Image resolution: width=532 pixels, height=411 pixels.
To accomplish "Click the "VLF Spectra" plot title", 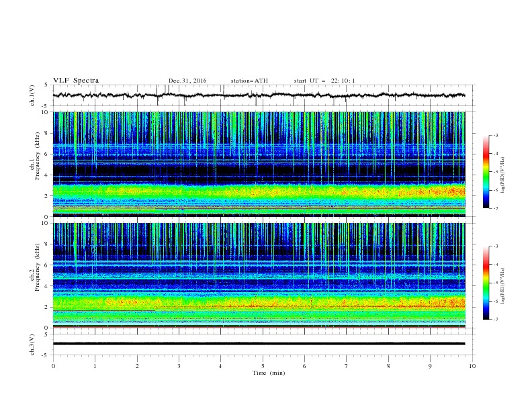I will click(x=76, y=81).
